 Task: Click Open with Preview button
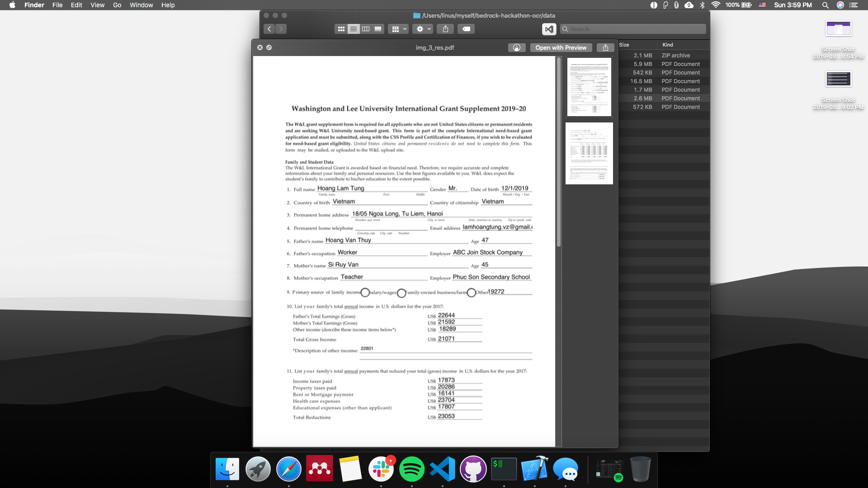[561, 47]
